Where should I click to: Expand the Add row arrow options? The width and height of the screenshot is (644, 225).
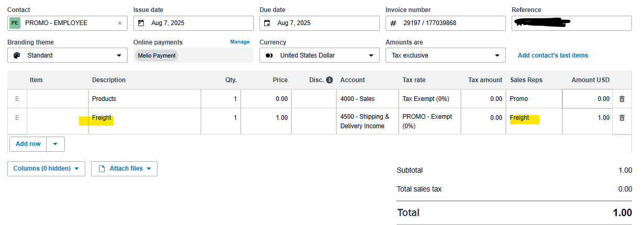click(x=55, y=144)
